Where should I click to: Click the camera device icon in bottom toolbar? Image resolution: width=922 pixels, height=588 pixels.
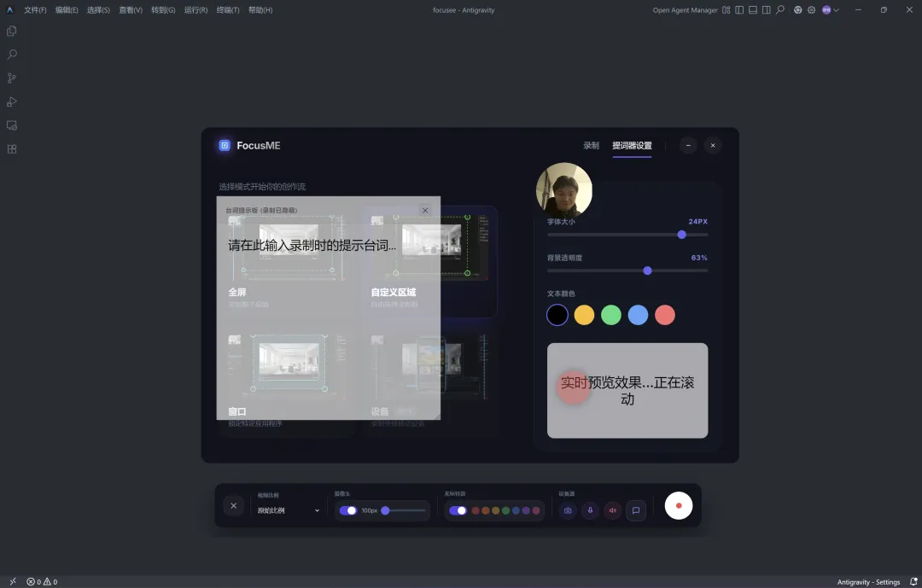click(x=568, y=510)
